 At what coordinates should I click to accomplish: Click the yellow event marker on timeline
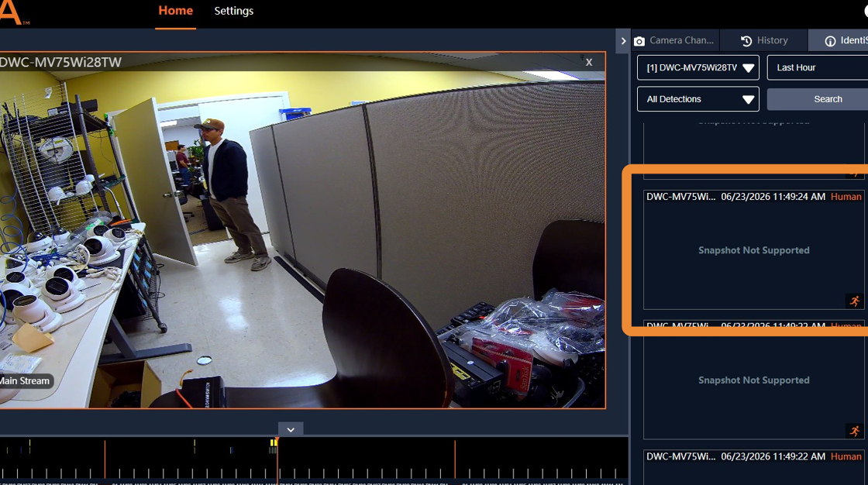click(x=273, y=442)
